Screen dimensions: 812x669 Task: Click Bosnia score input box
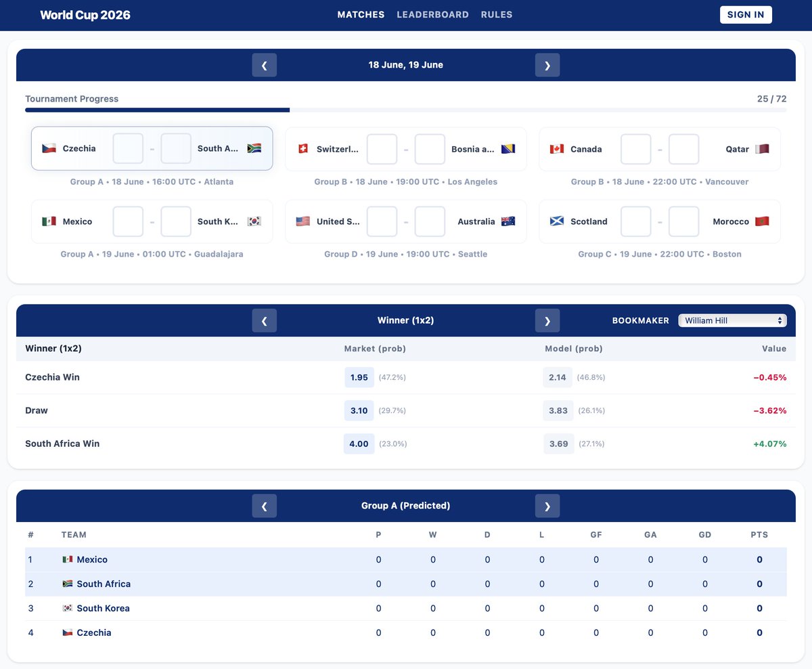pyautogui.click(x=430, y=149)
